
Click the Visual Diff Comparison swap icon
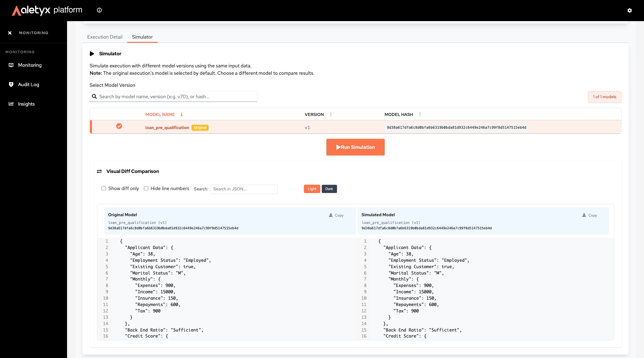point(99,171)
